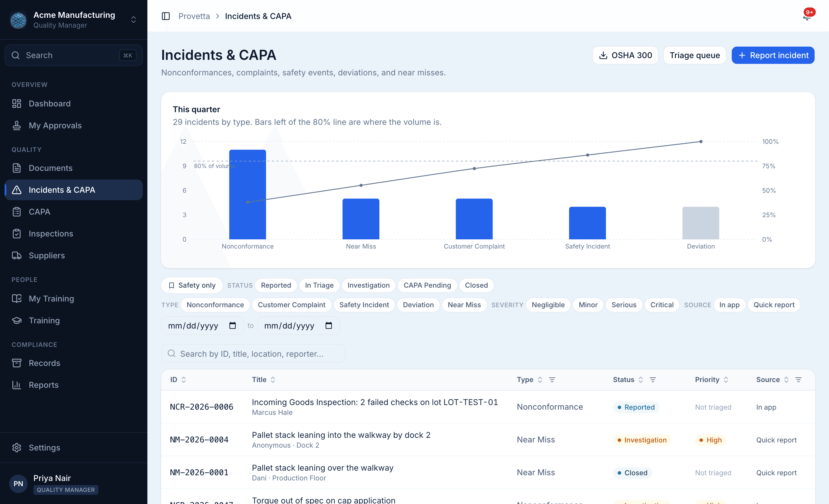Toggle the In app source filter chip
829x504 pixels.
point(729,305)
